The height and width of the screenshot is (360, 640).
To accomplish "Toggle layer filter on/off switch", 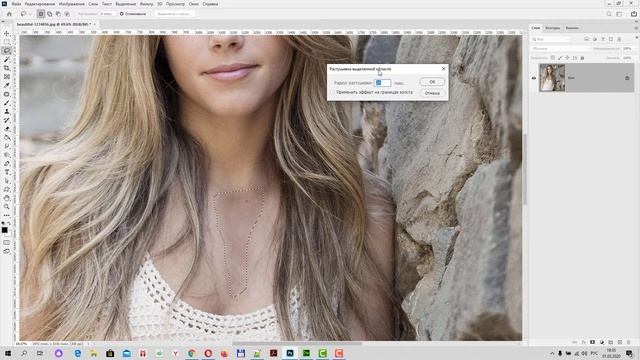I will click(636, 39).
